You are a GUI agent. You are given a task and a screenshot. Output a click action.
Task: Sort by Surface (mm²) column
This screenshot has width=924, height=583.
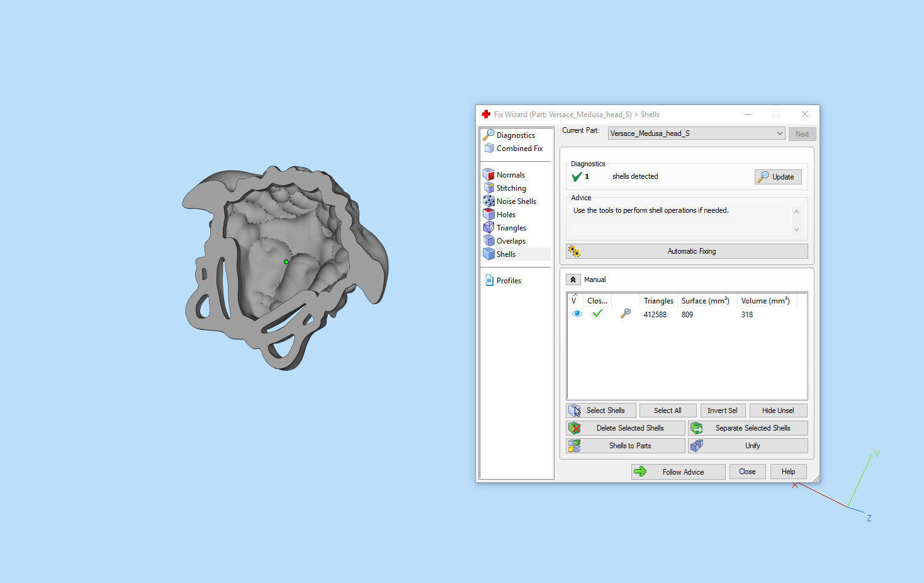[x=707, y=301]
